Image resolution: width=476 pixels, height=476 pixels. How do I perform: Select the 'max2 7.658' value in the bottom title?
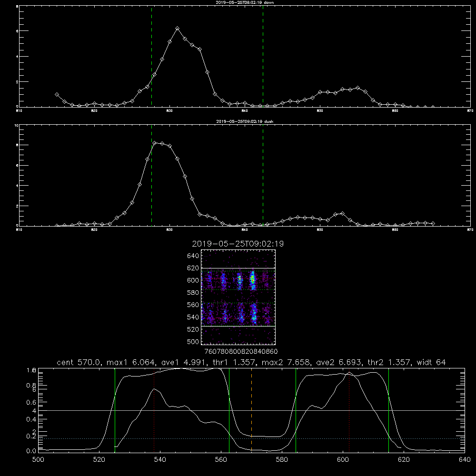pos(286,362)
